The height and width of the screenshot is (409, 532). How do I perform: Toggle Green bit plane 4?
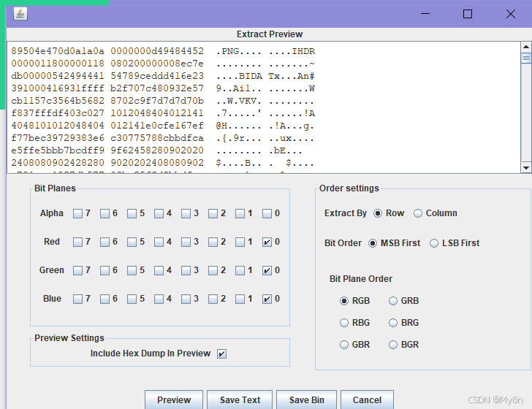pyautogui.click(x=159, y=270)
